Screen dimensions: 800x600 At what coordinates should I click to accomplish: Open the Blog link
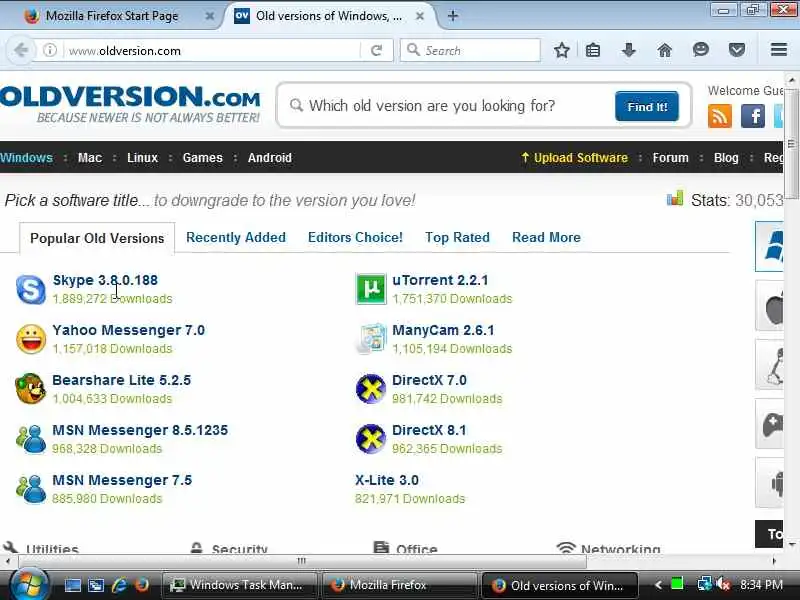point(726,158)
